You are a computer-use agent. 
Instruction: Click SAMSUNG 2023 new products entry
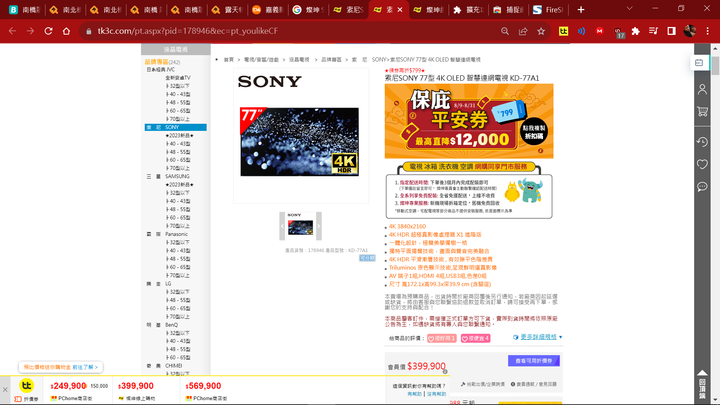click(179, 185)
